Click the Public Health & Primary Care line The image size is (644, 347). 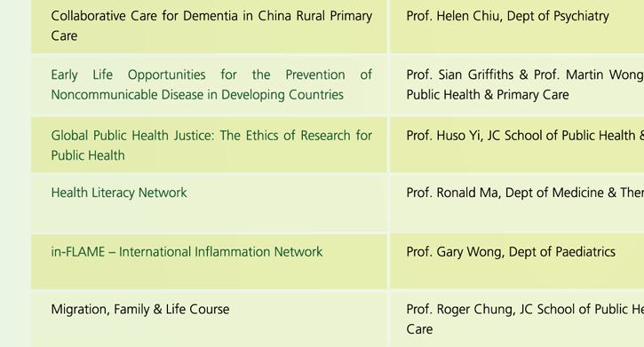(488, 95)
